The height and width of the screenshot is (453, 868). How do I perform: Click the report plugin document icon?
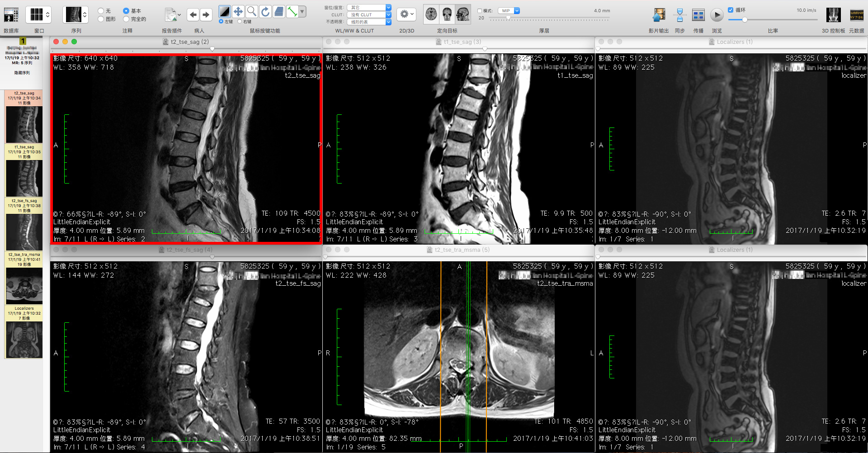coord(170,15)
